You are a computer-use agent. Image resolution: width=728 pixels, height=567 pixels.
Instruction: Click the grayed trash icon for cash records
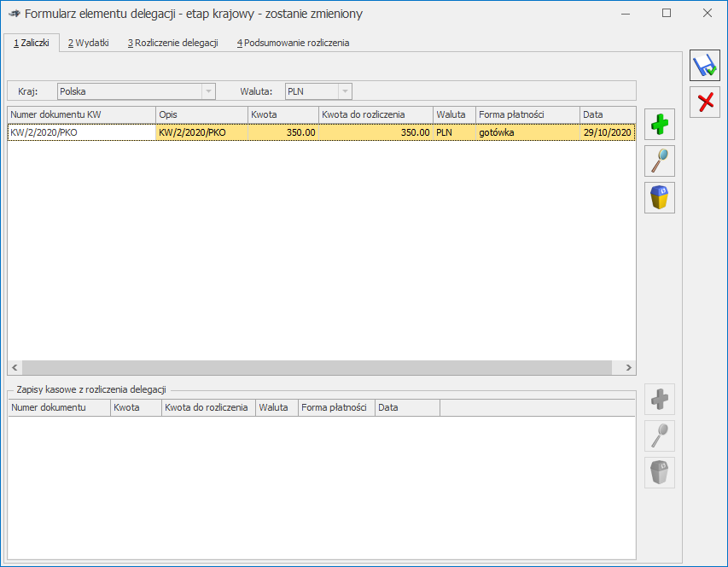point(660,472)
